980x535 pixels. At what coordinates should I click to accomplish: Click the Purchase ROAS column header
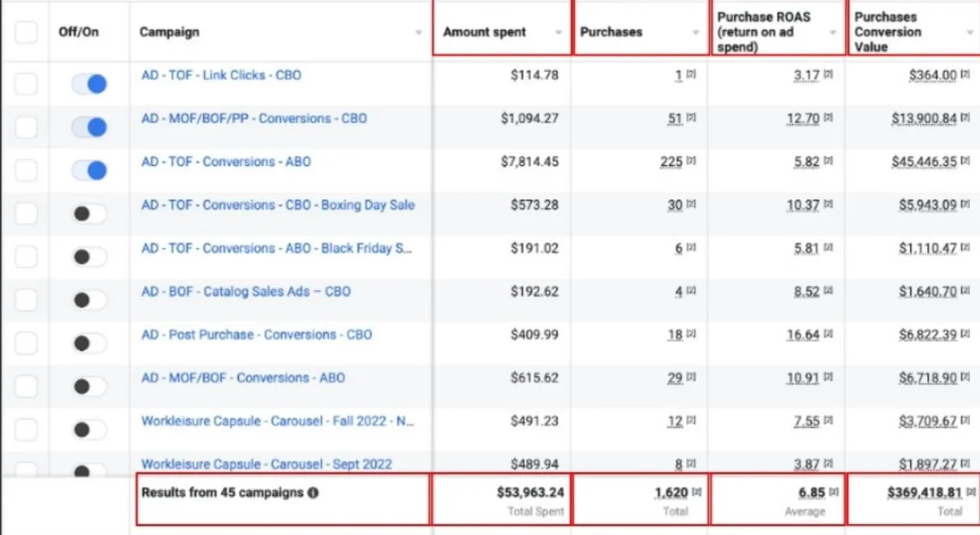[763, 31]
